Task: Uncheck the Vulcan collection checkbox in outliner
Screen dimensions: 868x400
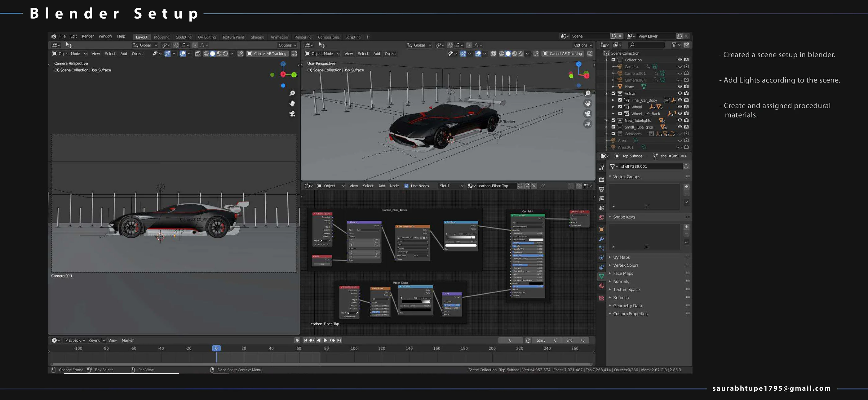Action: [613, 93]
